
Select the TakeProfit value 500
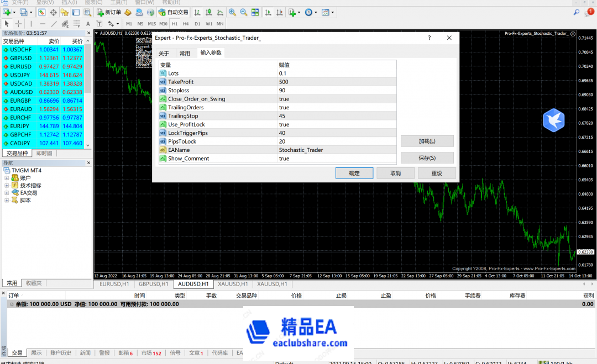[x=284, y=82]
